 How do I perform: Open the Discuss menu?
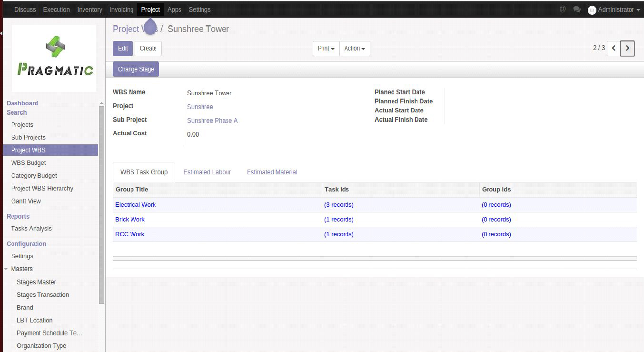[x=25, y=10]
